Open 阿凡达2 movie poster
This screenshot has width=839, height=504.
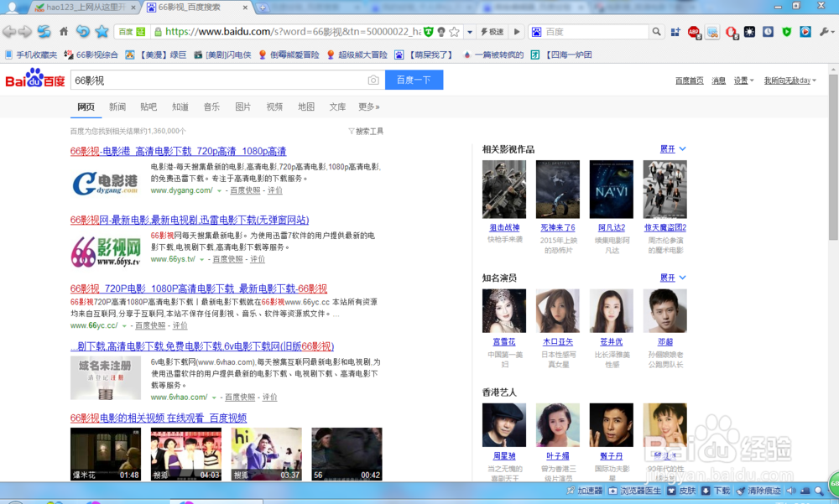611,190
